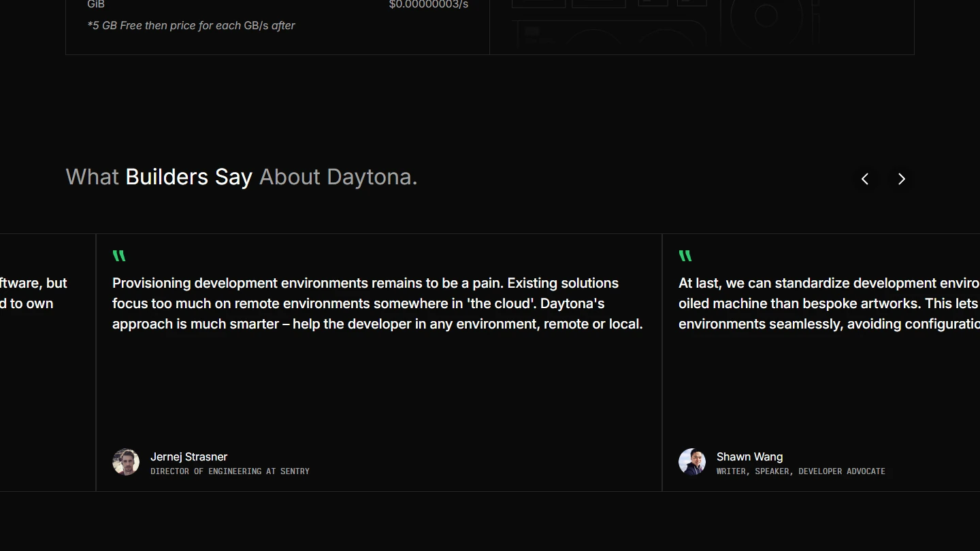Click Shawn Wang's avatar photo
Image resolution: width=980 pixels, height=551 pixels.
click(692, 462)
